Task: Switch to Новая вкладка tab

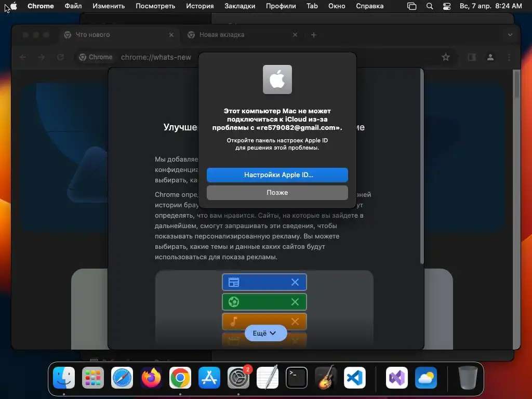Action: [243, 35]
